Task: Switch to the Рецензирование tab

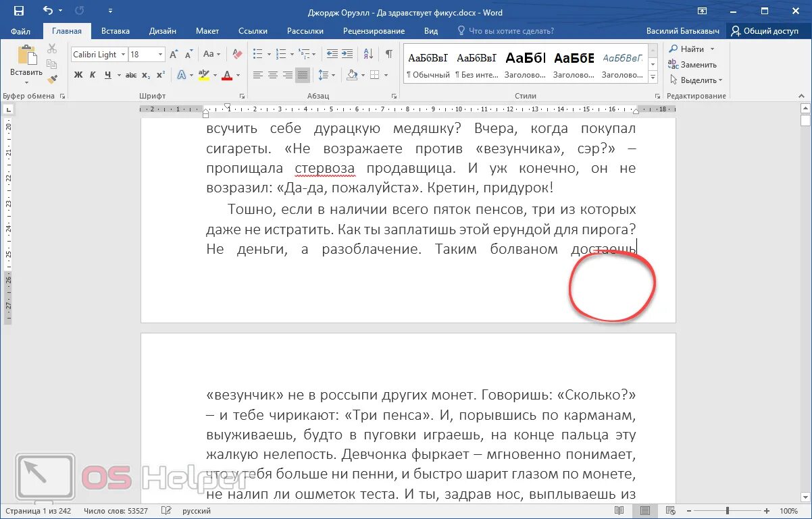Action: [x=374, y=31]
